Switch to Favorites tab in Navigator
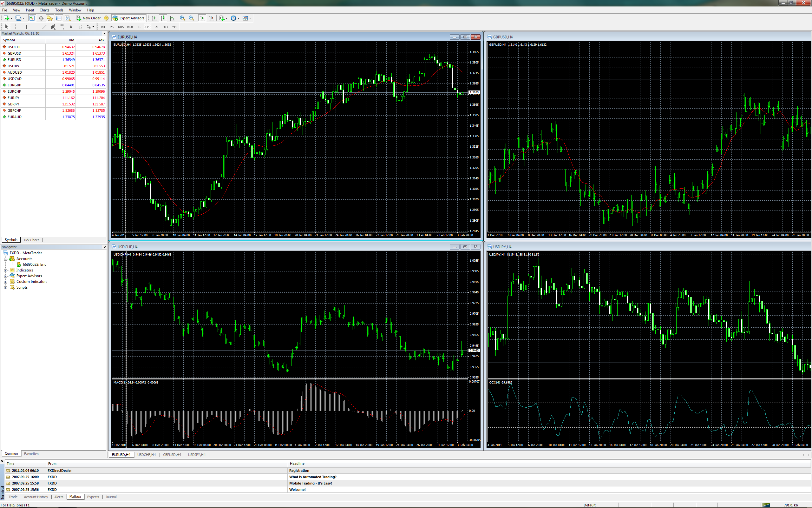Screen dimensions: 812x508 coord(31,454)
